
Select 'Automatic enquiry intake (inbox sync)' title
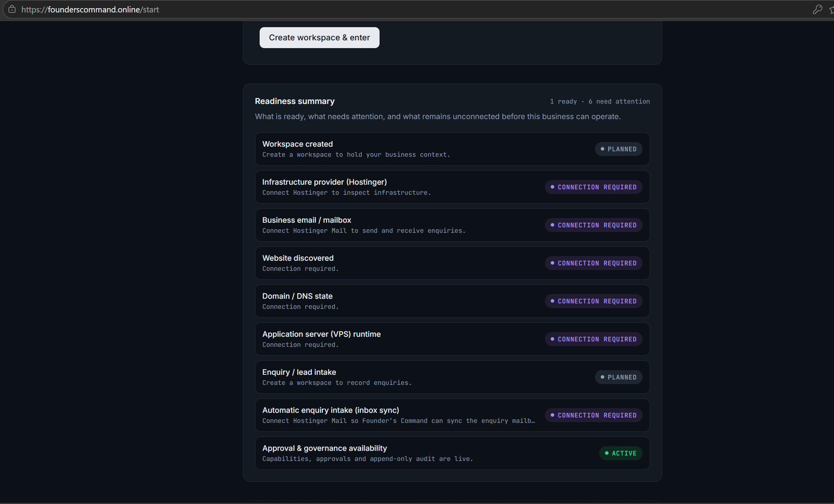click(x=331, y=410)
